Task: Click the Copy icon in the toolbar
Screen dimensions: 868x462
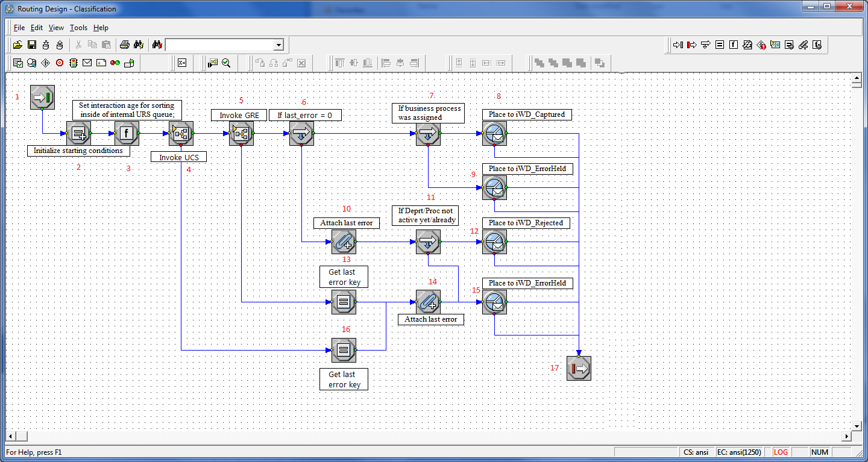Action: (92, 45)
